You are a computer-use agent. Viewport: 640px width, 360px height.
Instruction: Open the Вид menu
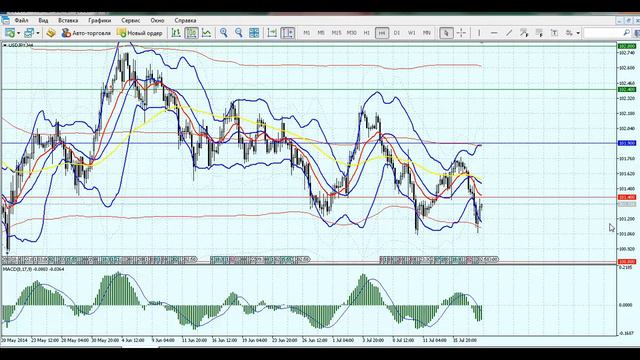click(43, 20)
